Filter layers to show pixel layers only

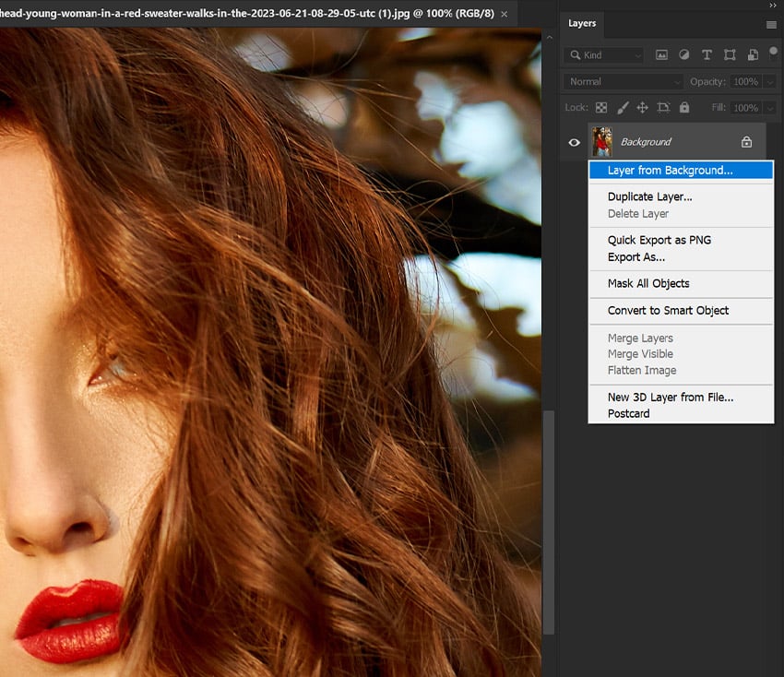(x=661, y=54)
